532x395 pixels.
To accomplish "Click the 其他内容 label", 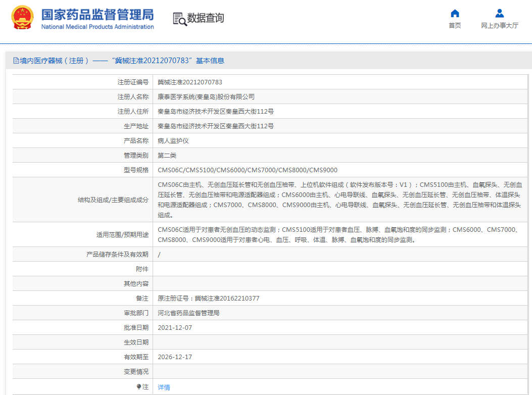I will [x=136, y=284].
